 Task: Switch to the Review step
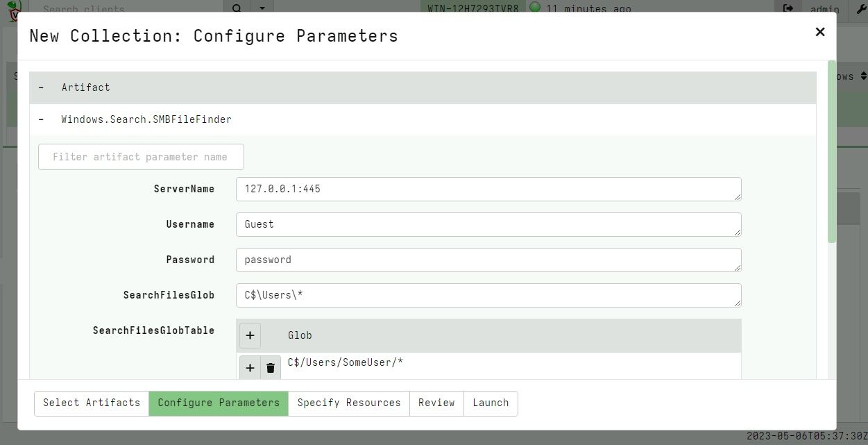(436, 403)
